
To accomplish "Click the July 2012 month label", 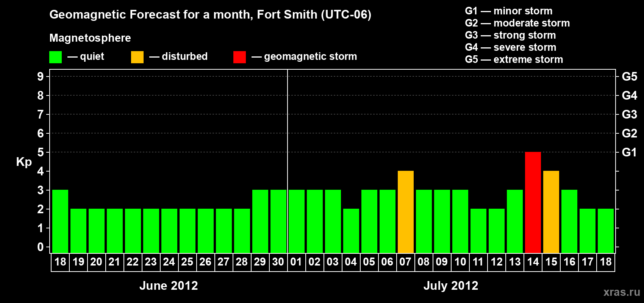I will (451, 286).
